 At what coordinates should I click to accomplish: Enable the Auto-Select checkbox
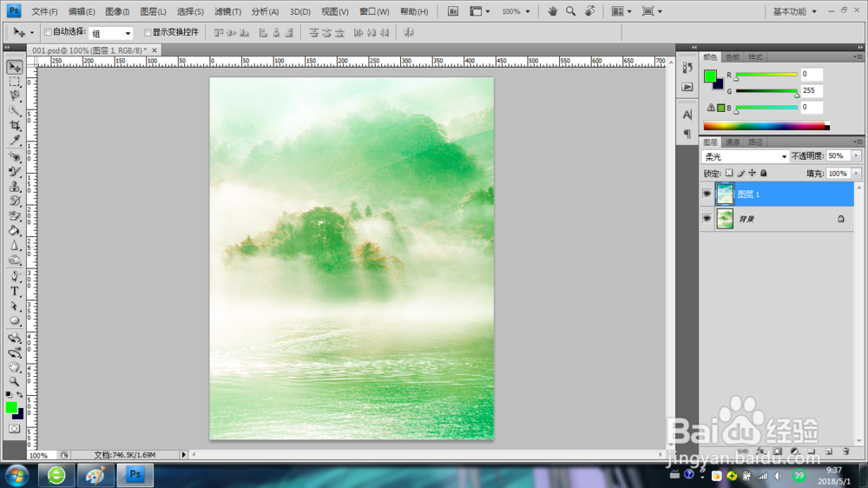48,32
